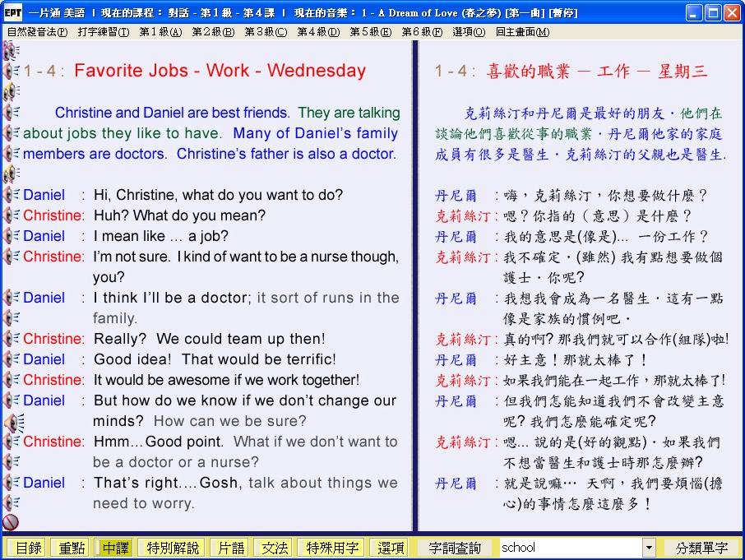Click the red stop icon below the dialogue
This screenshot has height=560, width=745.
(11, 521)
